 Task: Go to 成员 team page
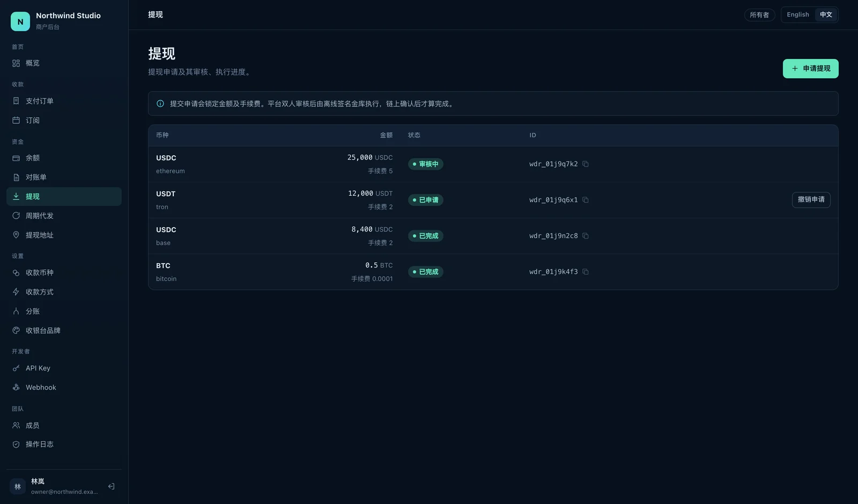(64, 425)
